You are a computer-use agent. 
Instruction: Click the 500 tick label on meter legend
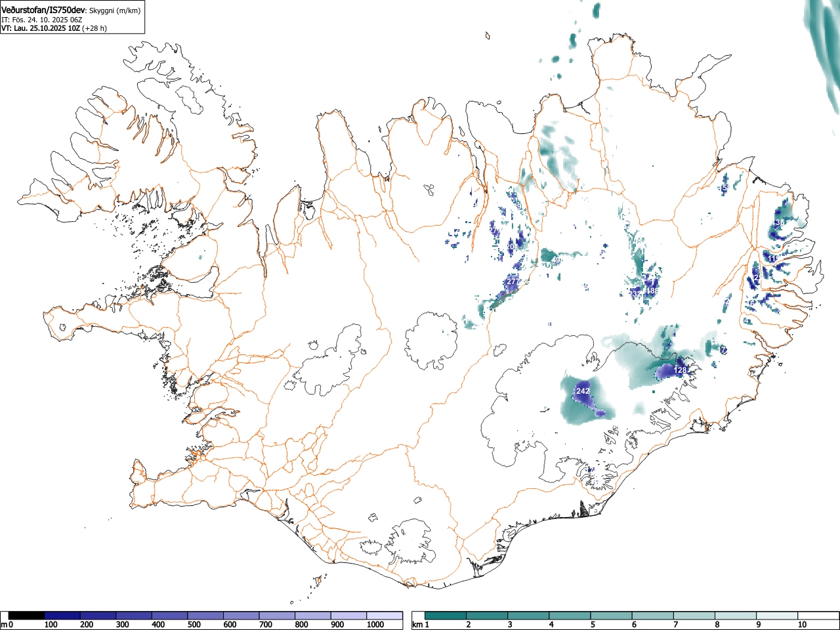tap(194, 625)
